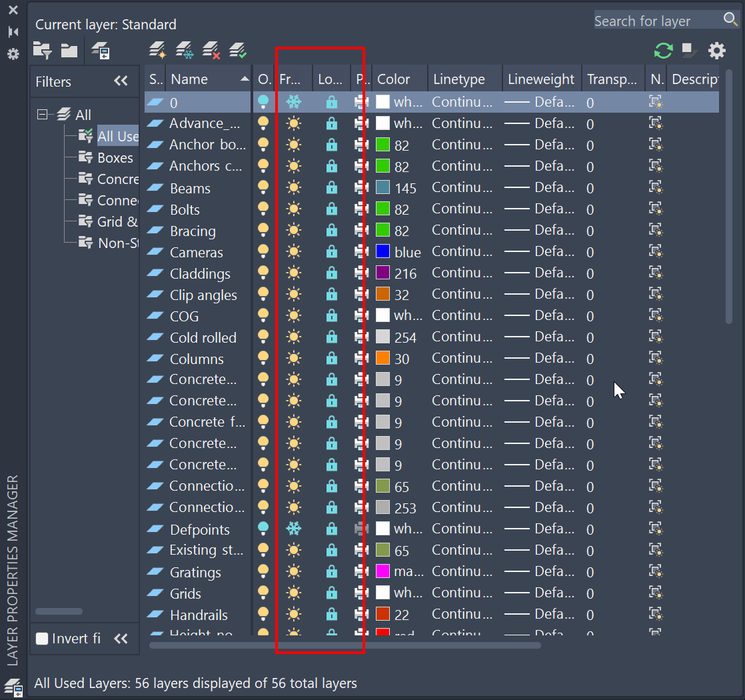Click the New Layer VP Frozen icon
Viewport: 745px width, 700px height.
185,50
